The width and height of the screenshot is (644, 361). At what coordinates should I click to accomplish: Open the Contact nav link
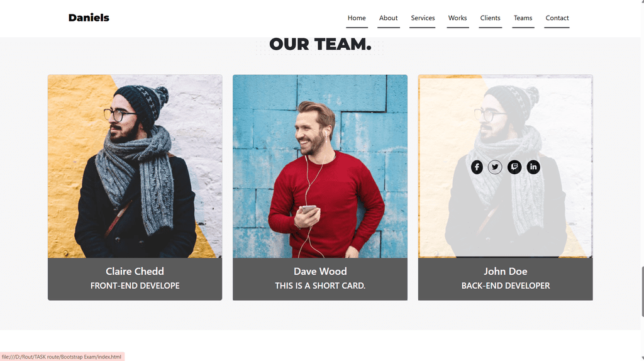tap(557, 18)
